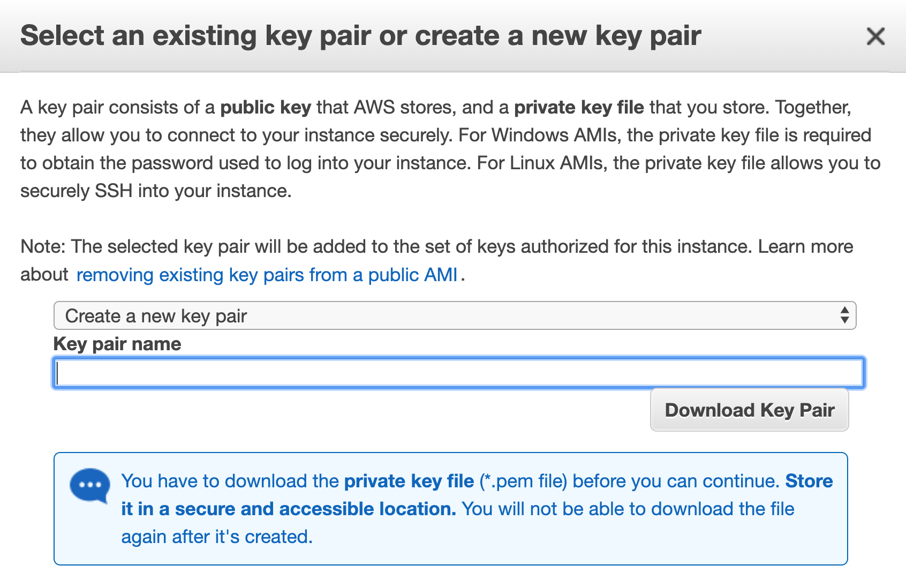906x588 pixels.
Task: Click 'securely SSH into your instance' text
Action: tap(155, 191)
